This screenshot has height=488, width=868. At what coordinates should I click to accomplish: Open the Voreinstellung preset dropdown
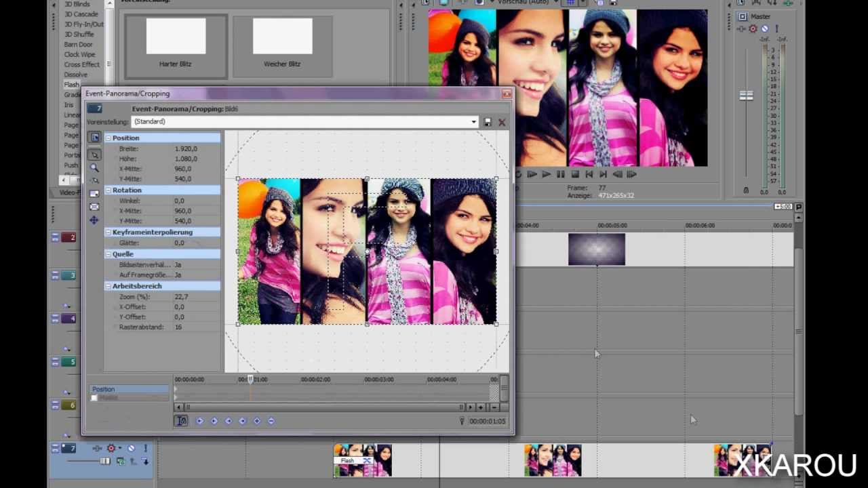tap(474, 122)
